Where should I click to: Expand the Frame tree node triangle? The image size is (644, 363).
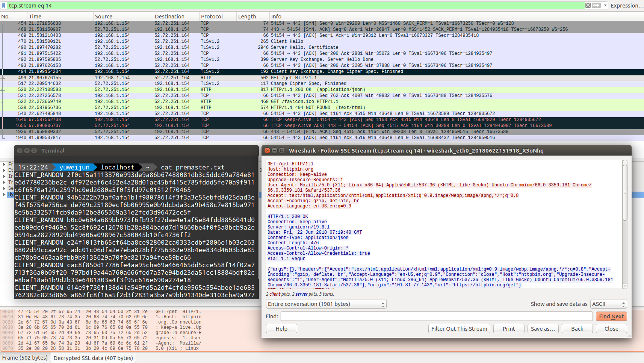click(4, 164)
